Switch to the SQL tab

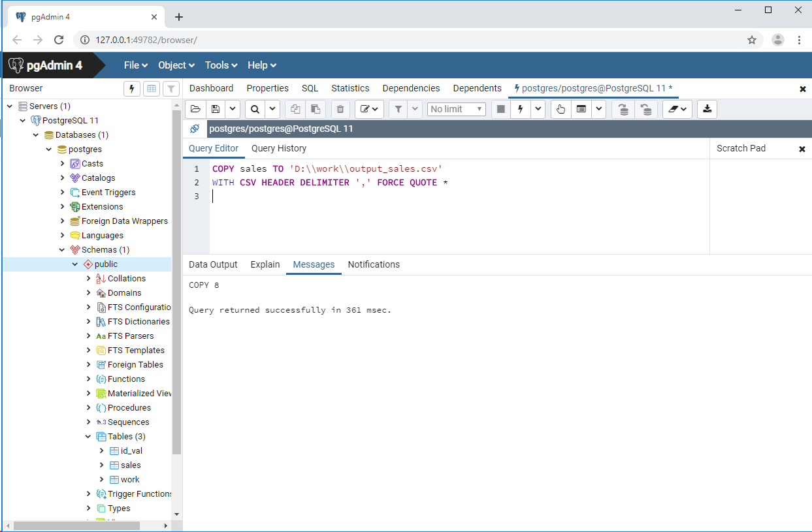310,88
